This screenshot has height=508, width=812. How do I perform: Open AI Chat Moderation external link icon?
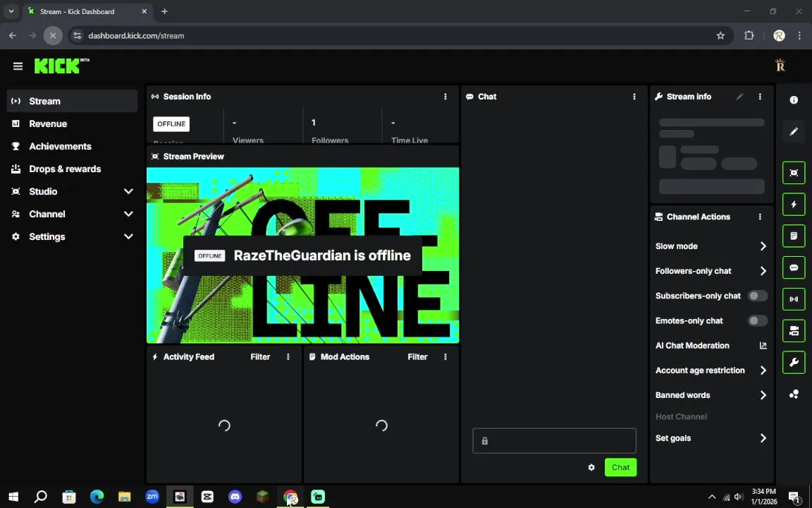point(763,346)
